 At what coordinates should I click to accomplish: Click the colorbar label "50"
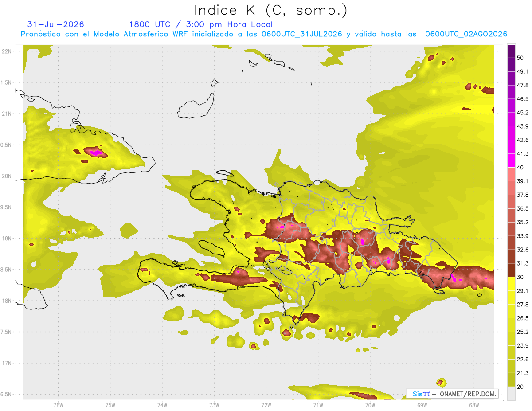(x=520, y=58)
